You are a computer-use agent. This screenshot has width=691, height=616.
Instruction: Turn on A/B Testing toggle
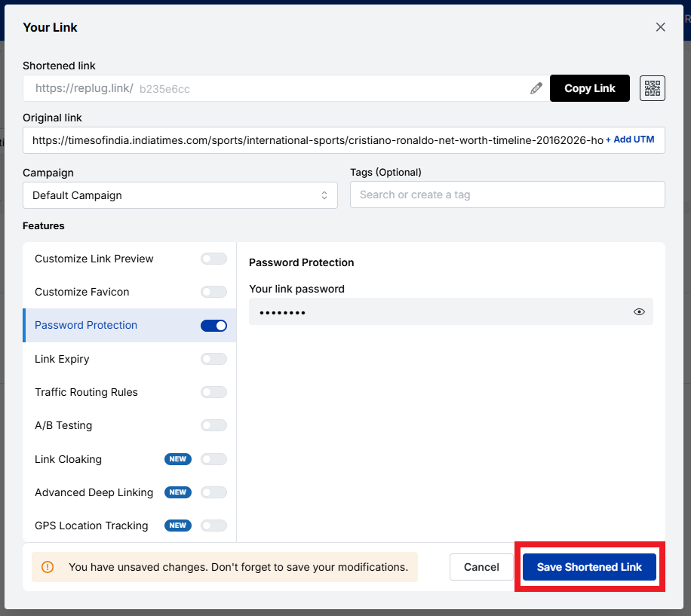[213, 425]
